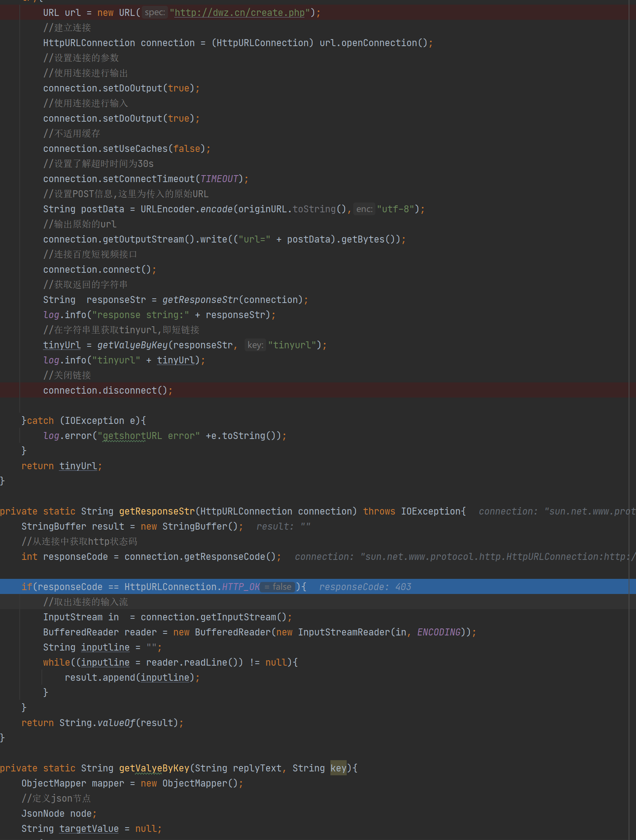Click the comment "//设置了解超时时间为30s"
This screenshot has height=840, width=636.
[x=98, y=164]
